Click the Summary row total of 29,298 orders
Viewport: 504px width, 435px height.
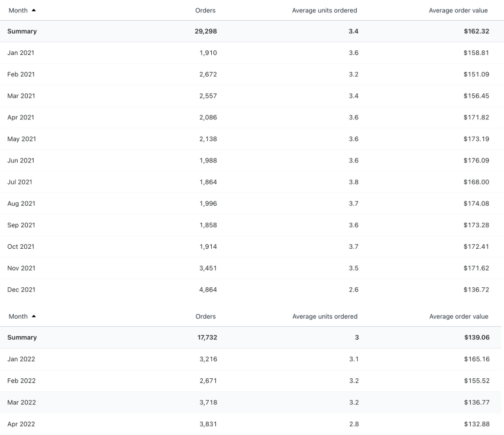pyautogui.click(x=205, y=31)
